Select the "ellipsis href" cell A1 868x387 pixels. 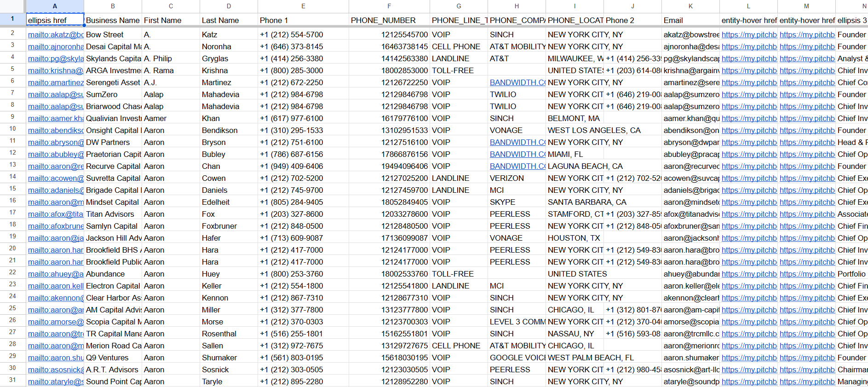click(55, 20)
